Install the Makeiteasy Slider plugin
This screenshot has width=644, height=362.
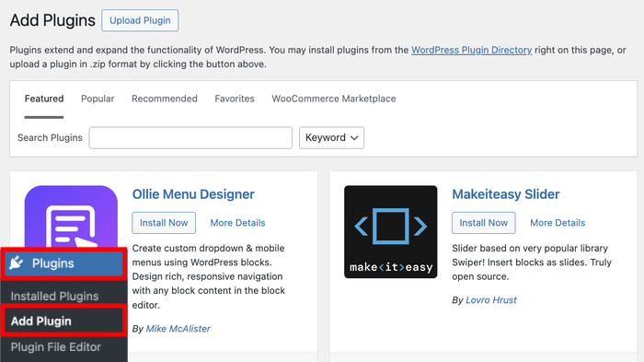[484, 223]
